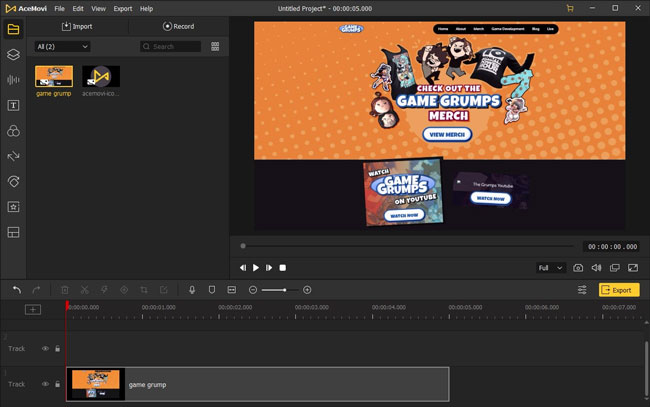Stop the preview playback
650x407 pixels.
tap(283, 268)
